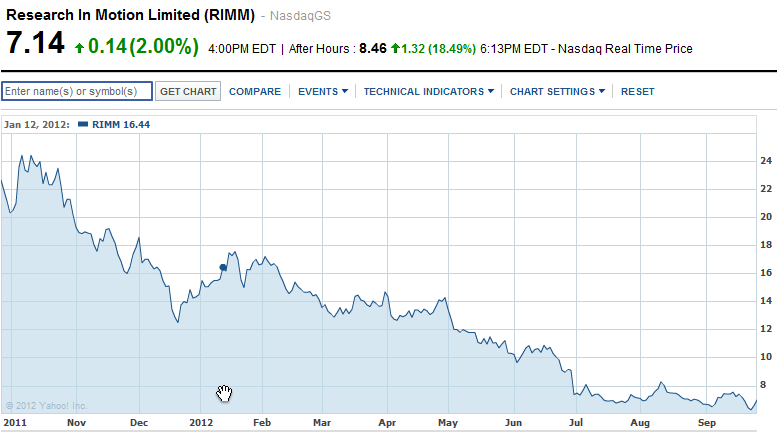Select the Feb label on time axis
The image size is (777, 432).
(x=262, y=423)
